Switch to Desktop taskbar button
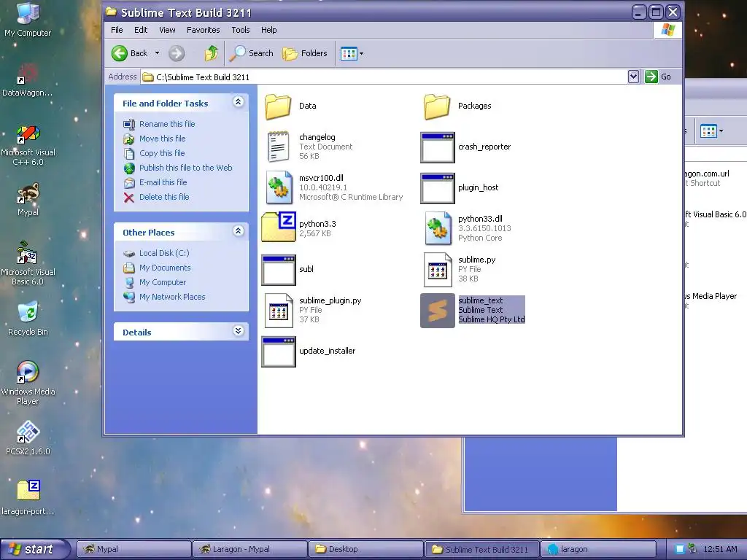Viewport: 747px width, 560px height. click(366, 549)
